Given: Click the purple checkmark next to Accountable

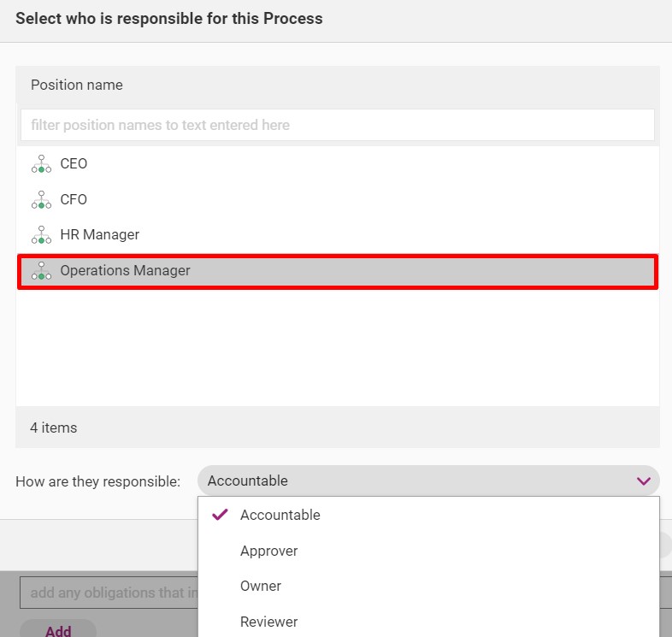Looking at the screenshot, I should click(220, 515).
